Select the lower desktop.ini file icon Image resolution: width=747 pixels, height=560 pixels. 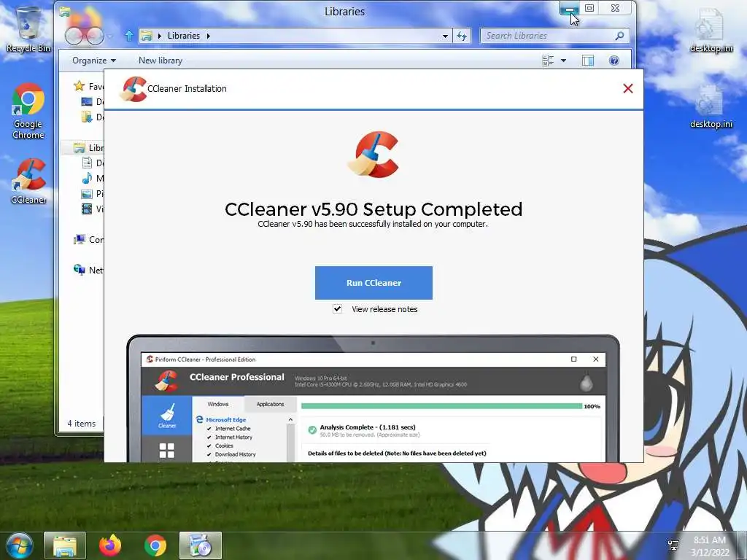(711, 106)
